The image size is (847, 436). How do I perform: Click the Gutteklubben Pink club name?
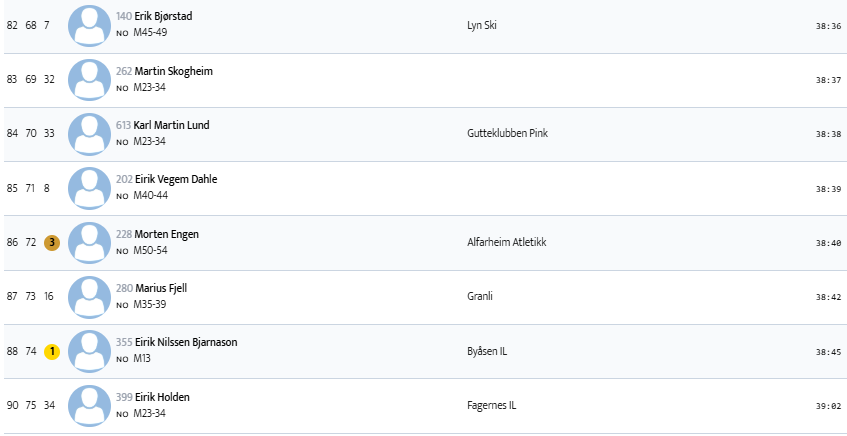[x=507, y=134]
